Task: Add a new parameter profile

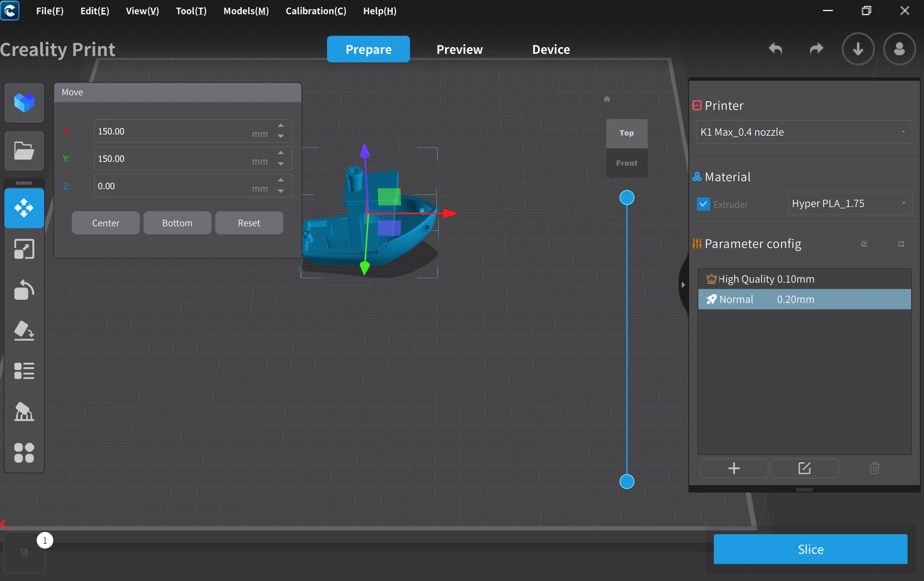Action: (734, 468)
